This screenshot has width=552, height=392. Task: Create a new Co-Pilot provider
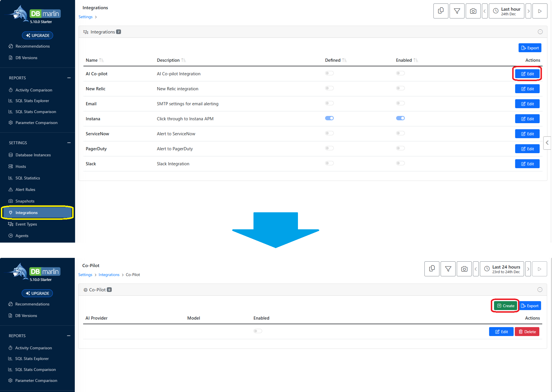click(506, 306)
